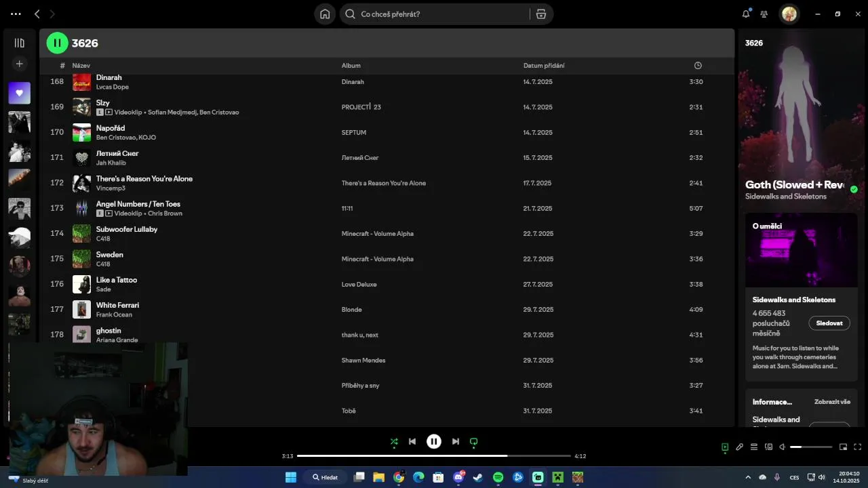The width and height of the screenshot is (868, 488).
Task: Toggle the Now Playing view icon
Action: (x=725, y=447)
